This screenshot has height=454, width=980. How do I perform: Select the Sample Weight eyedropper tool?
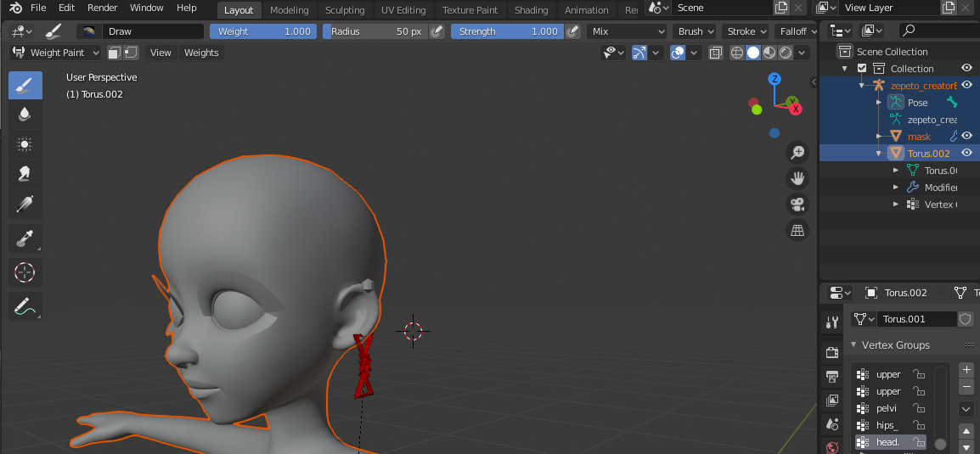pos(25,238)
